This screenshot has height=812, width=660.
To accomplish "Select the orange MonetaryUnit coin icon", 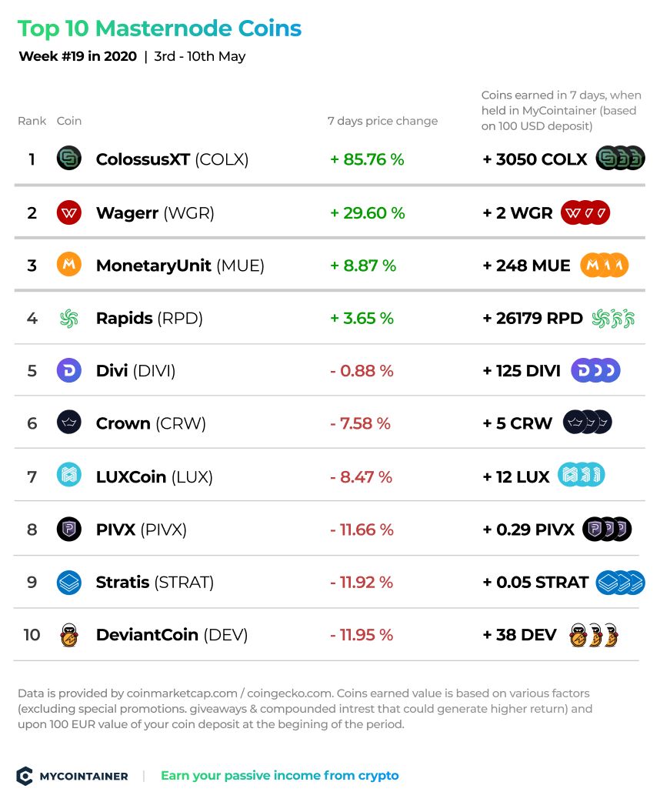I will point(69,265).
